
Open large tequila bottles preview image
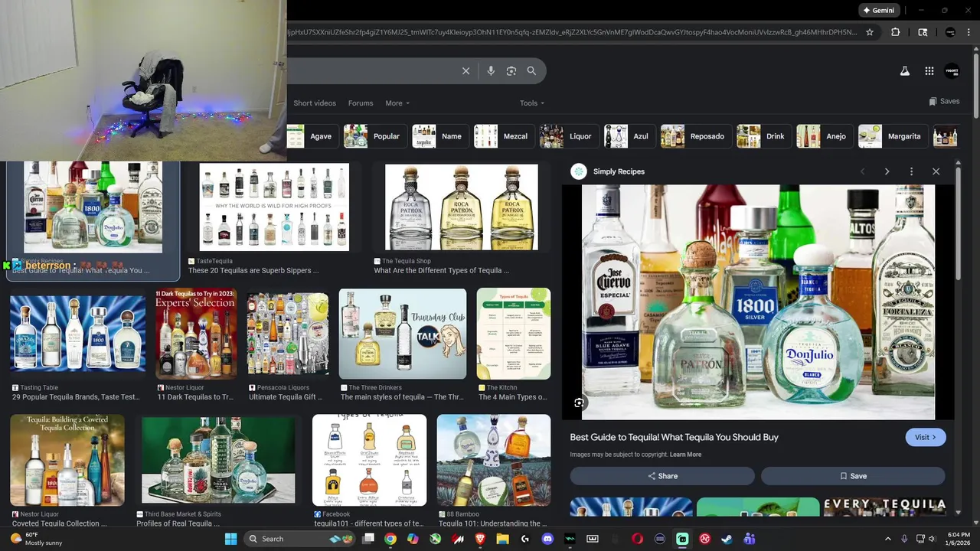click(x=758, y=302)
